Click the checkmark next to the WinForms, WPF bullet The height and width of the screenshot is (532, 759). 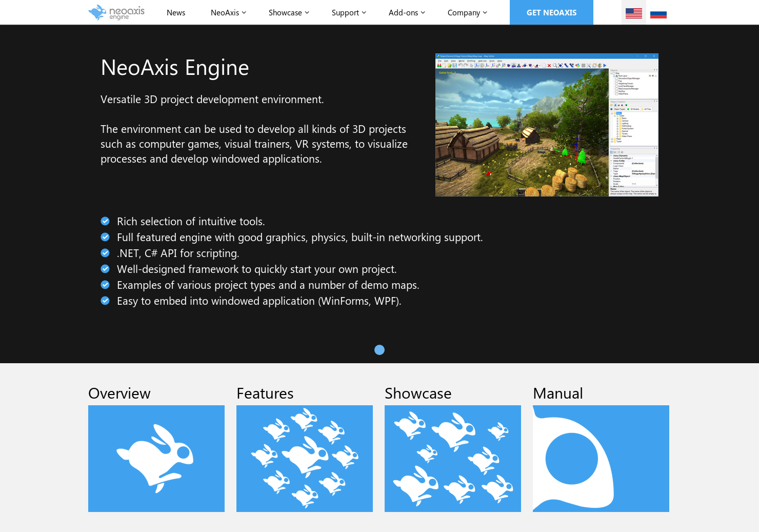[x=105, y=300]
